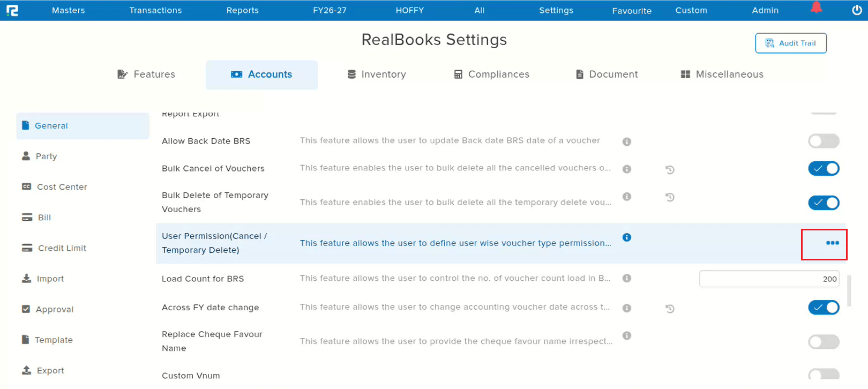Switch to the Inventory tab

click(376, 74)
